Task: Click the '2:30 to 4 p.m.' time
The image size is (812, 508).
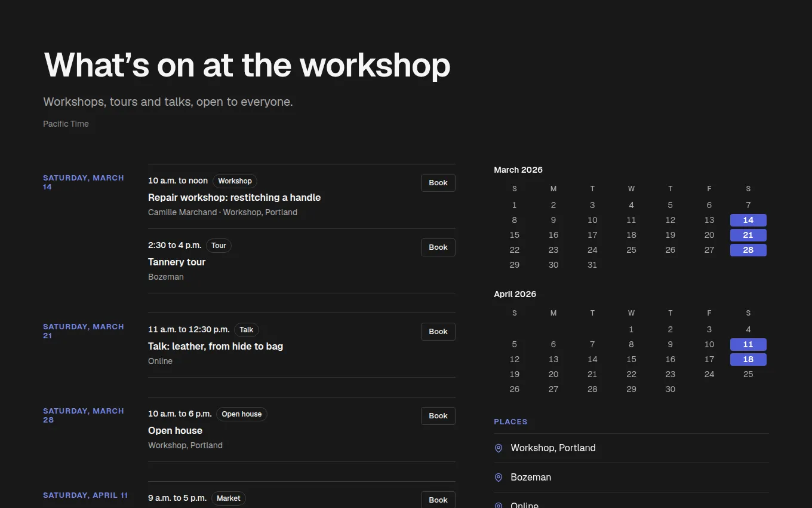Action: 175,245
